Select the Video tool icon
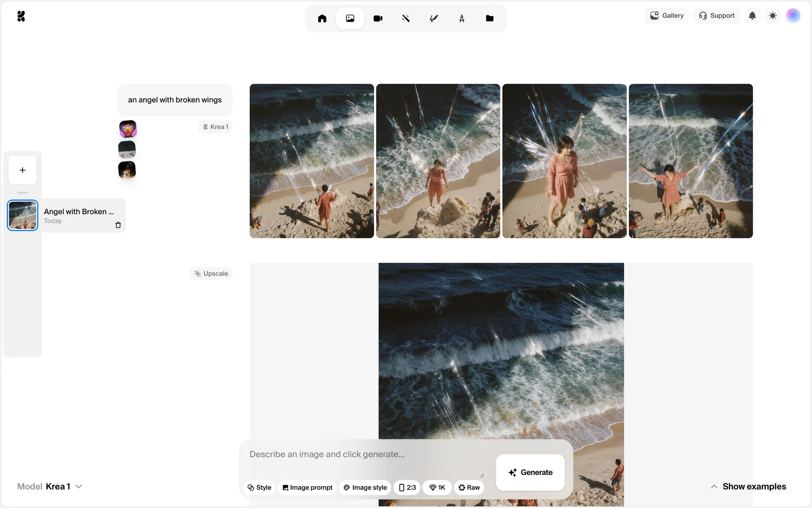Screen dimensions: 812x508 (x=378, y=18)
